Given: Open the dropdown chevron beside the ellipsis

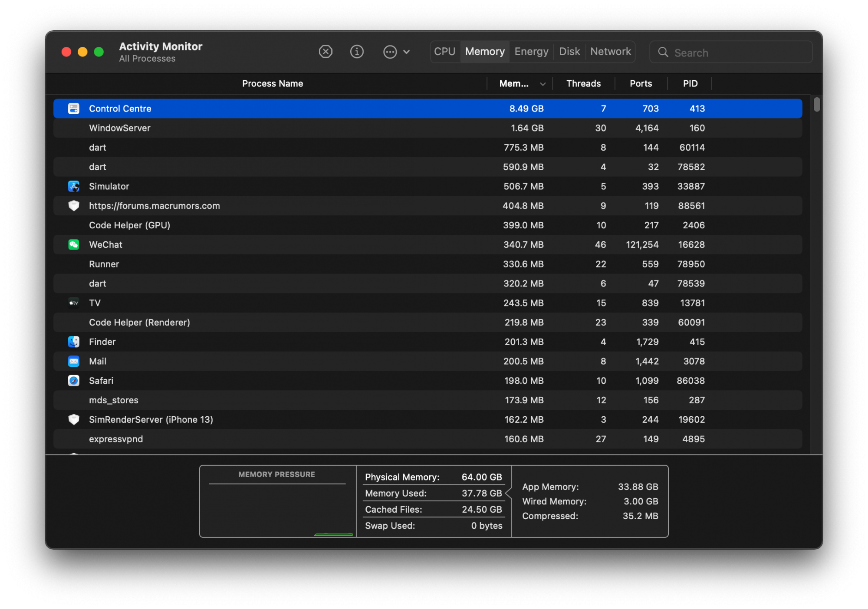Looking at the screenshot, I should [x=406, y=52].
